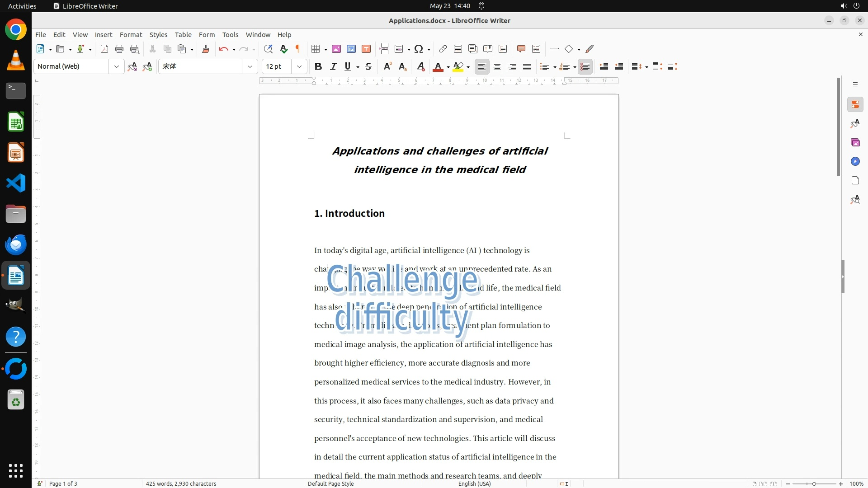The height and width of the screenshot is (488, 868).
Task: Open Find & Replace tool
Action: pos(268,49)
